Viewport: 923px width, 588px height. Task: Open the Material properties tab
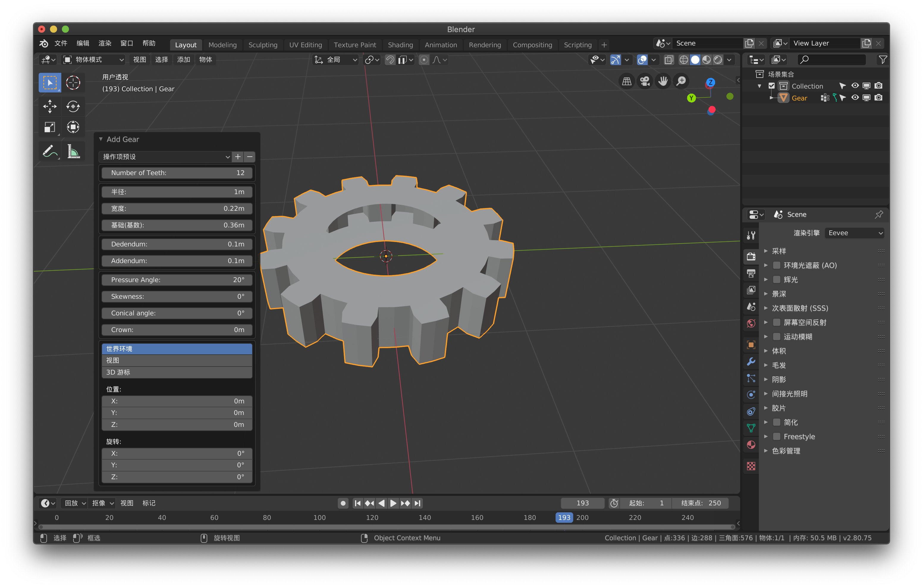[751, 445]
